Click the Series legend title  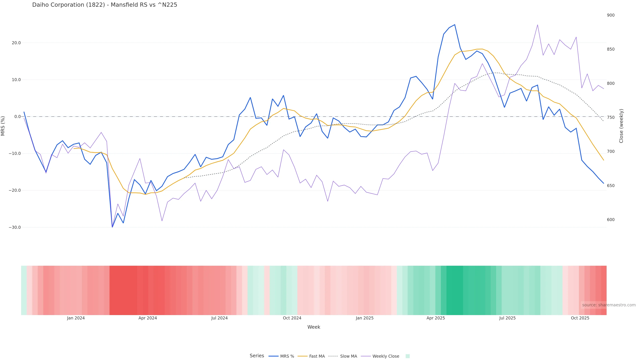pos(257,356)
